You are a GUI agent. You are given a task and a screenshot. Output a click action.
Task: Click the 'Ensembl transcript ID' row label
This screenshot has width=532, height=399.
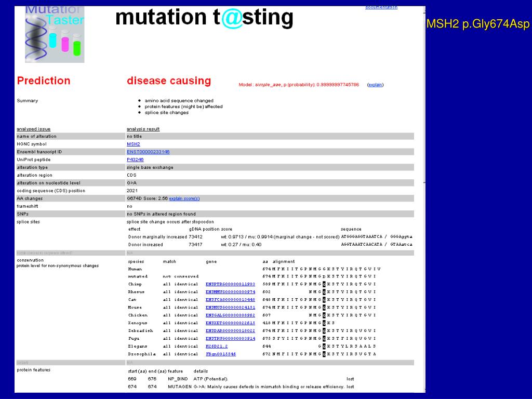coord(39,152)
